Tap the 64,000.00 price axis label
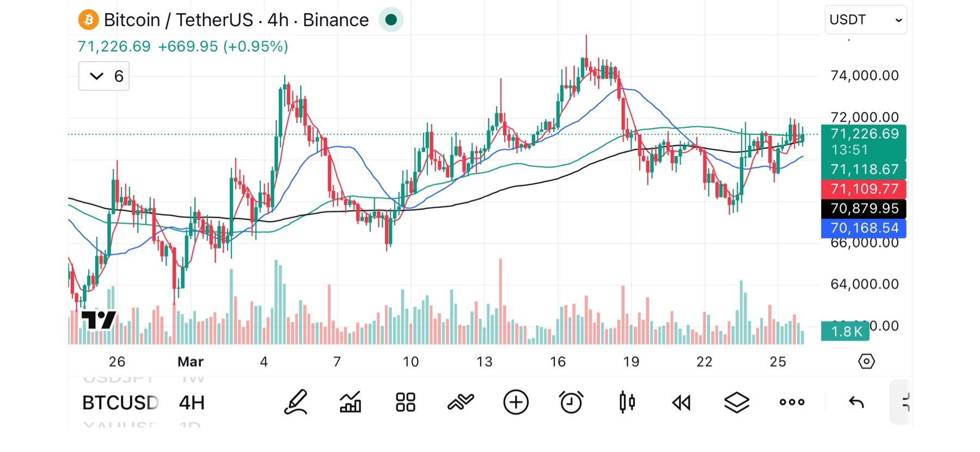 (865, 284)
